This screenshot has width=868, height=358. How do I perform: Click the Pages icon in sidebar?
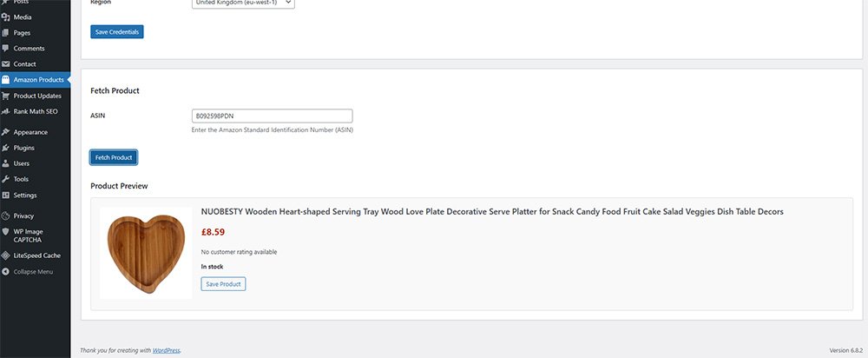click(x=6, y=33)
